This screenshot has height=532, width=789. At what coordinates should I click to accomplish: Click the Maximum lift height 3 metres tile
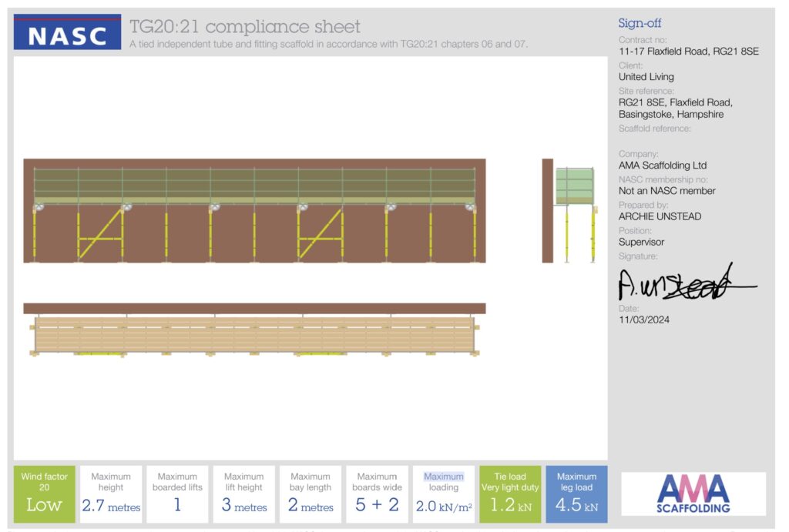244,494
